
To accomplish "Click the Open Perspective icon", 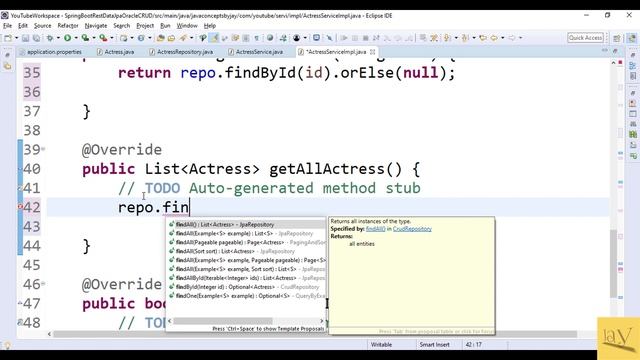I will 617,38.
